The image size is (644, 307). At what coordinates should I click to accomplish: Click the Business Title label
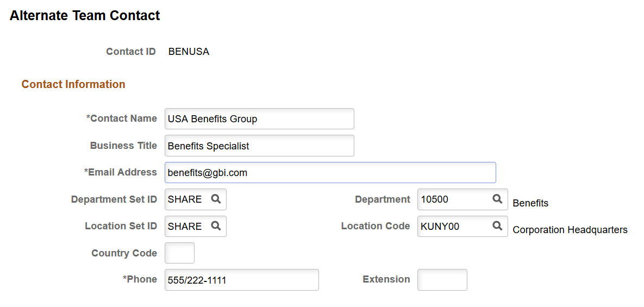pyautogui.click(x=123, y=145)
